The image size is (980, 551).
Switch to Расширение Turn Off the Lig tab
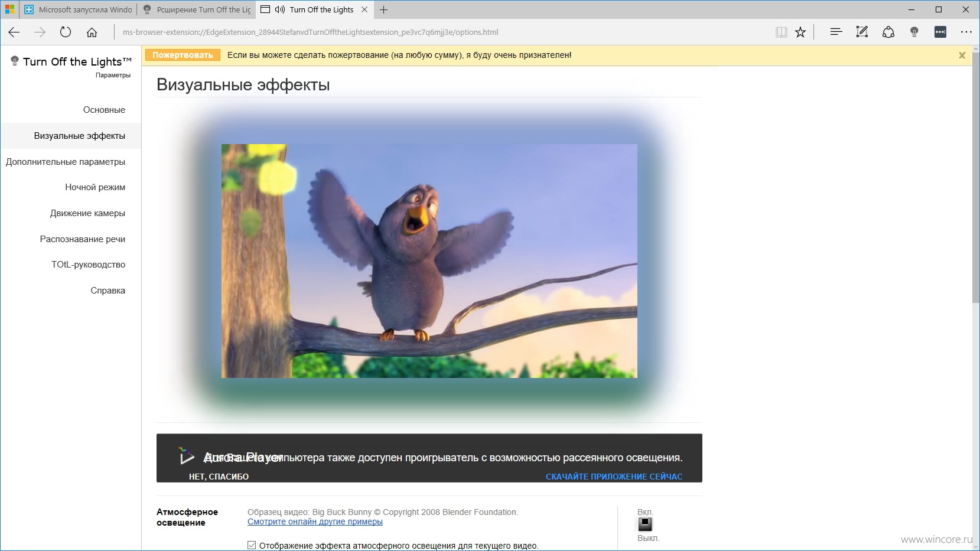click(x=197, y=9)
